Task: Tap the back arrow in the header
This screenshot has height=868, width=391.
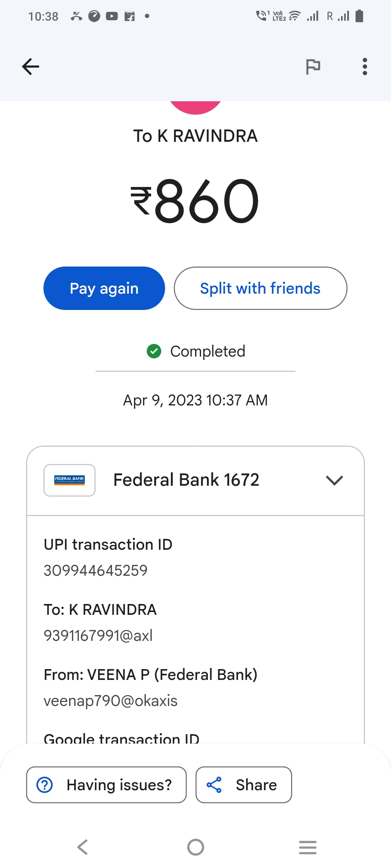Action: [30, 67]
